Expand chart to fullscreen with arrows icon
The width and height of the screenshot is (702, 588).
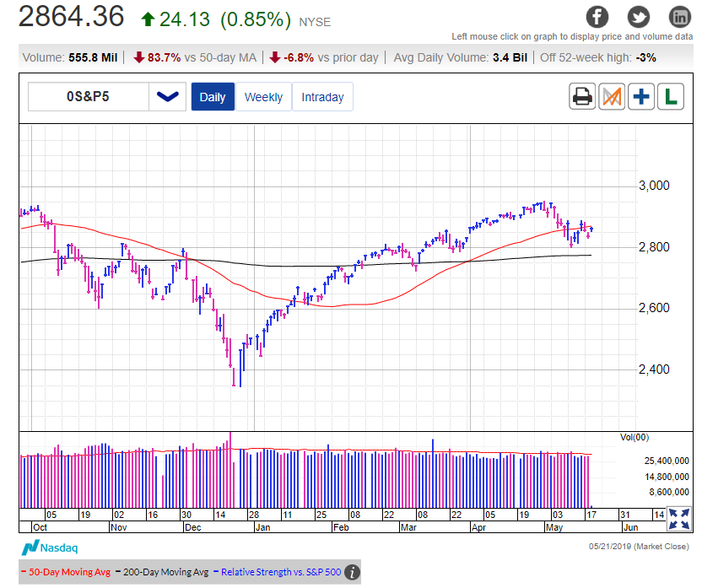pyautogui.click(x=679, y=519)
